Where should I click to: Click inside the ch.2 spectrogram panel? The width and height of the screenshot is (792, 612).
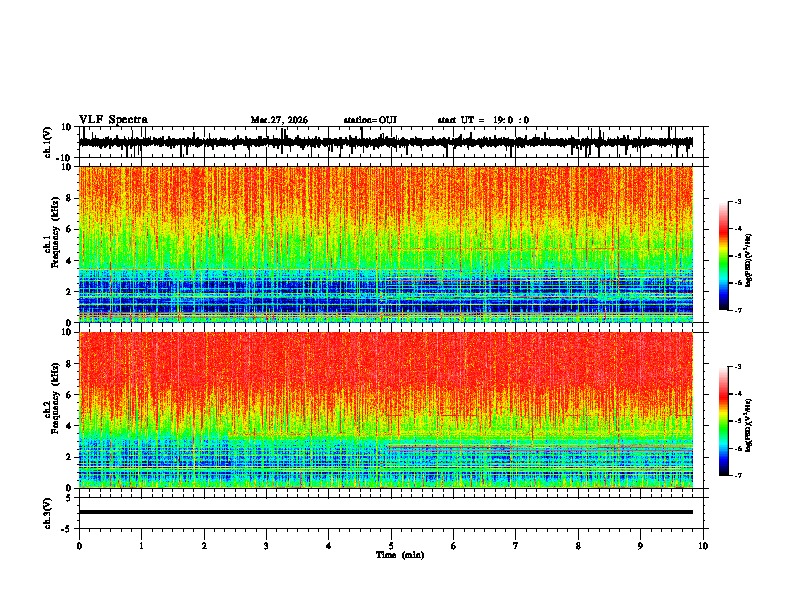(385, 410)
